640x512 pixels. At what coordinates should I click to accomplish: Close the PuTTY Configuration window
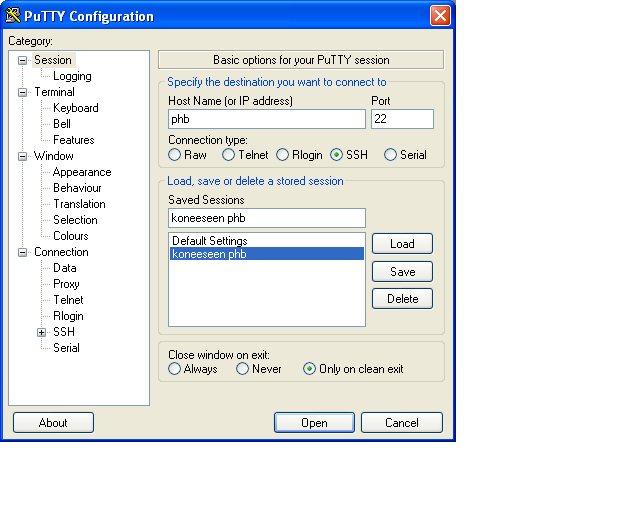(x=440, y=16)
